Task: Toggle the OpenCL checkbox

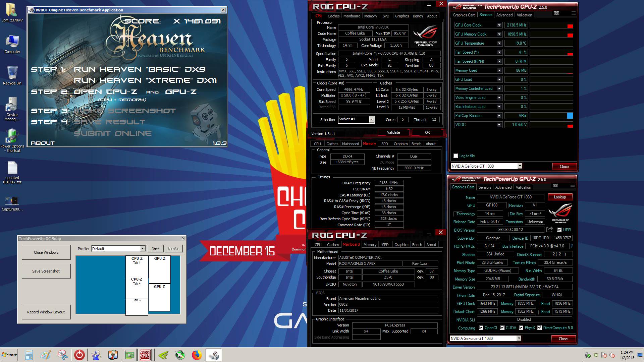Action: click(x=481, y=328)
